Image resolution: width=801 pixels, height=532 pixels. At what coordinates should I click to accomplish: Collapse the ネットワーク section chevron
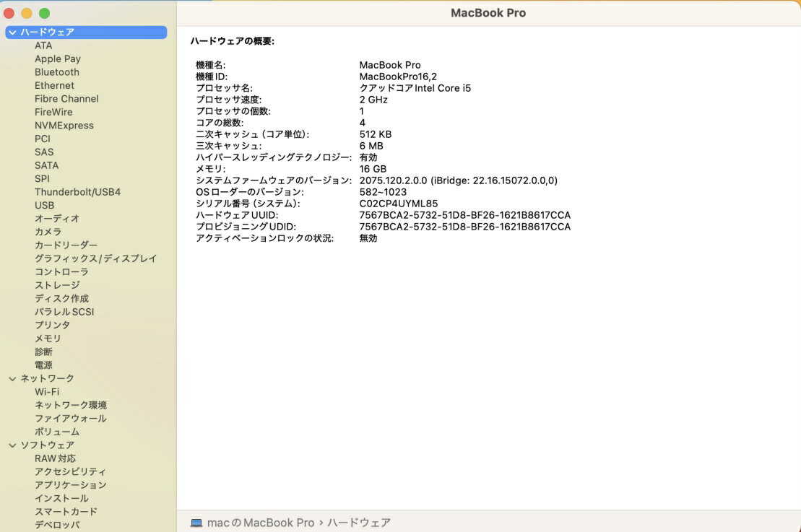point(12,378)
